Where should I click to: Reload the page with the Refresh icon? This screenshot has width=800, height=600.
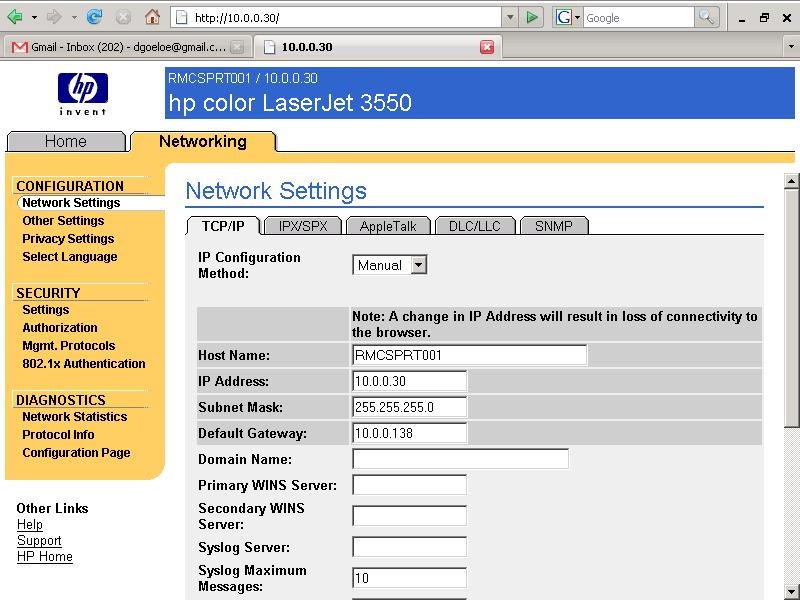tap(94, 17)
